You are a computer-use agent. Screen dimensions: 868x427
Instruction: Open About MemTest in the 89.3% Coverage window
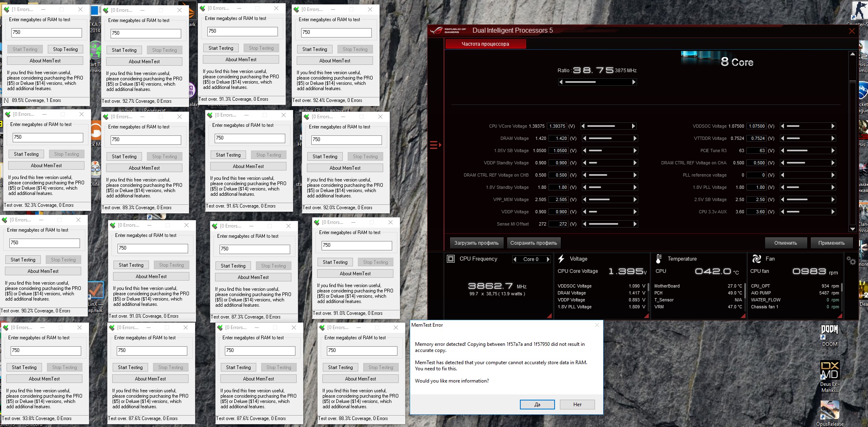coord(144,168)
